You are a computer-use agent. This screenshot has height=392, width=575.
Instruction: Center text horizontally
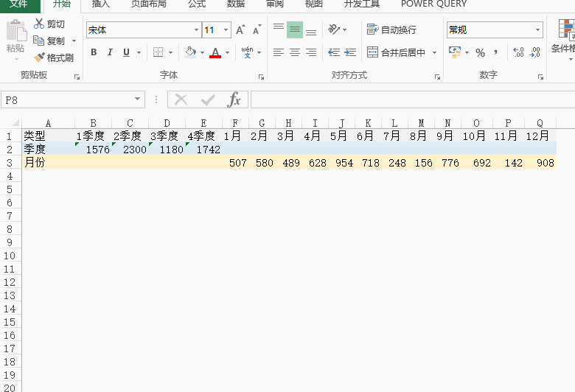295,52
